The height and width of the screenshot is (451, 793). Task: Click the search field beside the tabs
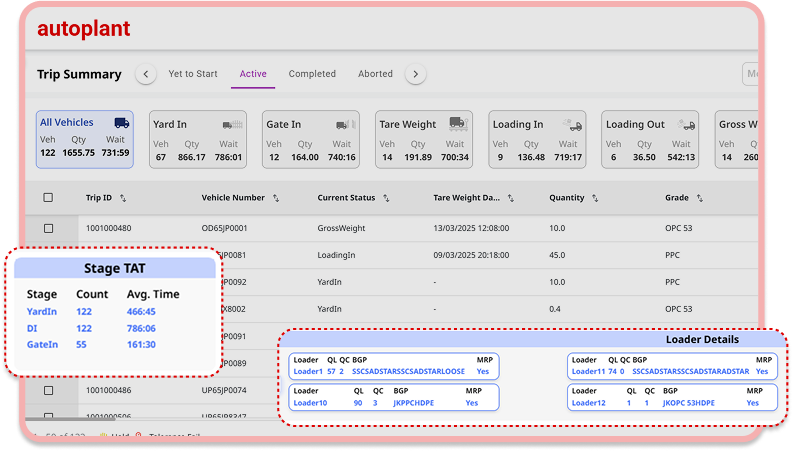[749, 74]
